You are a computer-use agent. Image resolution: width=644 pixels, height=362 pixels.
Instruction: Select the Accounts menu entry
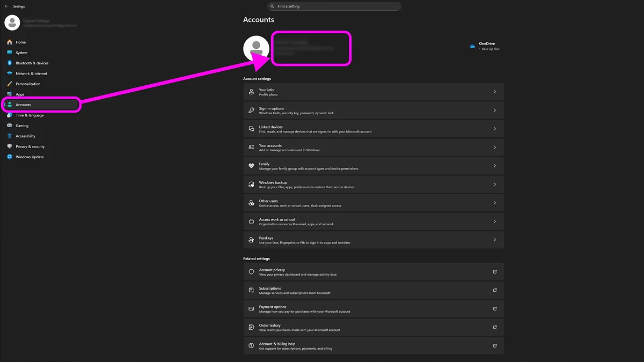tap(23, 105)
